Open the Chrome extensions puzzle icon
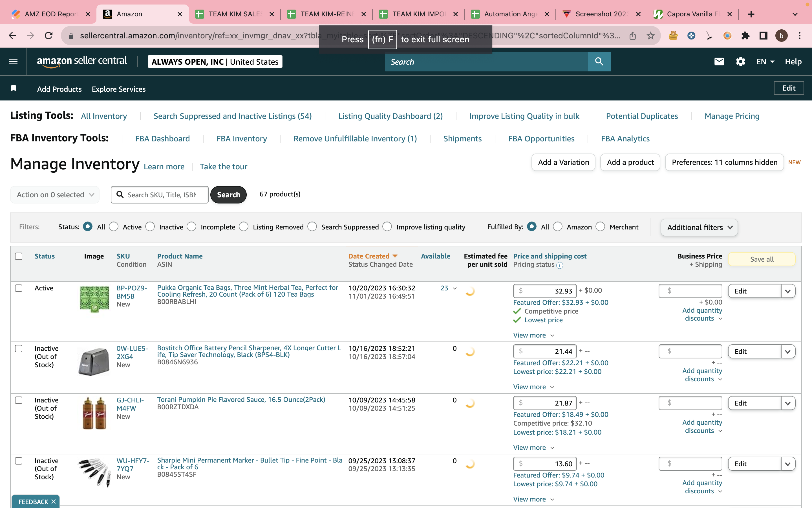This screenshot has width=812, height=508. point(745,35)
